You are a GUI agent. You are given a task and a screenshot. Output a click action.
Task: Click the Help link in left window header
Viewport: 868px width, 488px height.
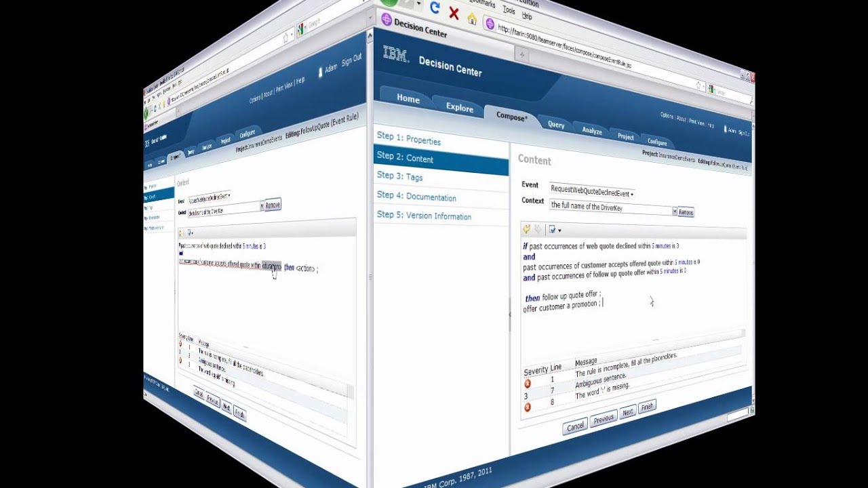(300, 81)
